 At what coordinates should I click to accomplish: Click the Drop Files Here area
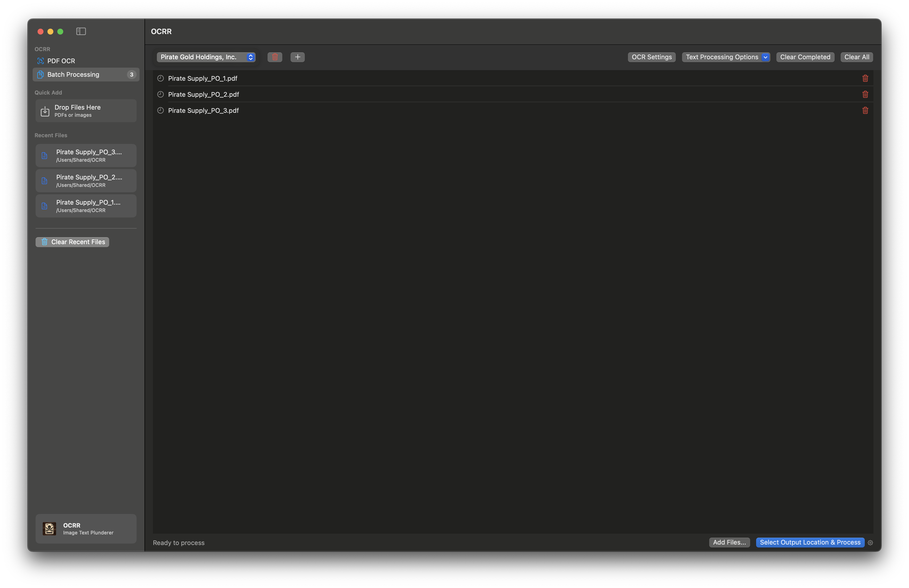pos(86,111)
